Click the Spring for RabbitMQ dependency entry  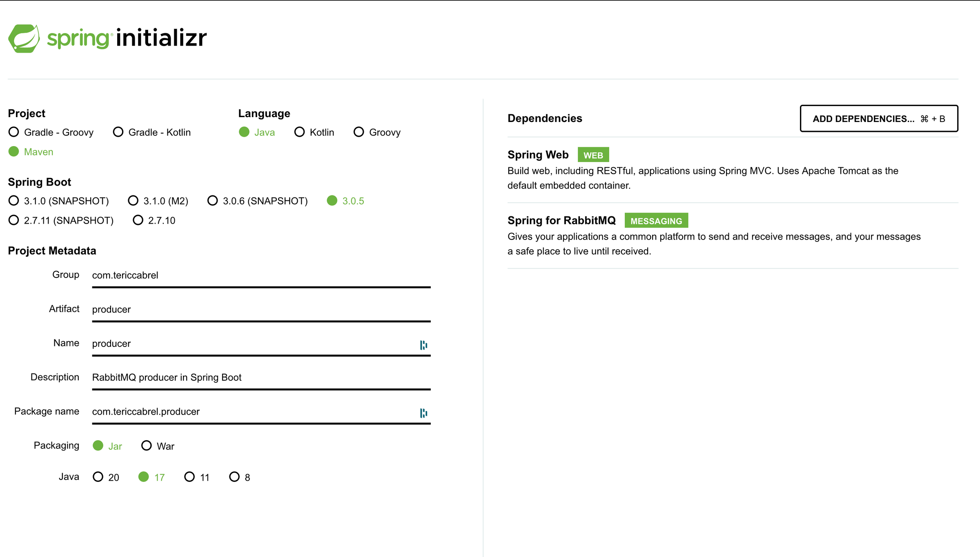pos(561,221)
